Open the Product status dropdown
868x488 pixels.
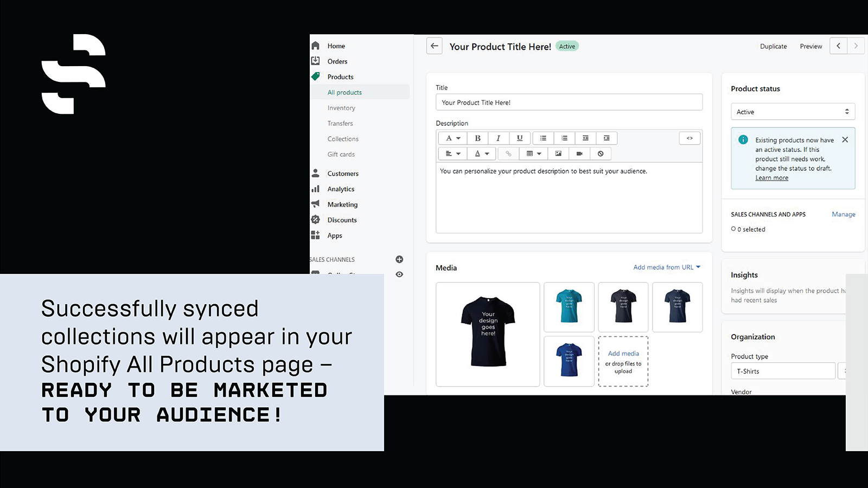point(793,112)
